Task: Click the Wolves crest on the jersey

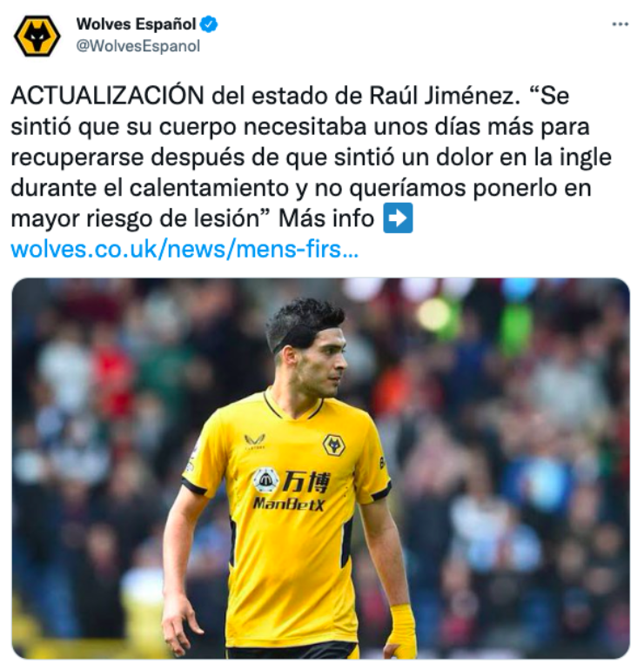Action: (x=333, y=445)
